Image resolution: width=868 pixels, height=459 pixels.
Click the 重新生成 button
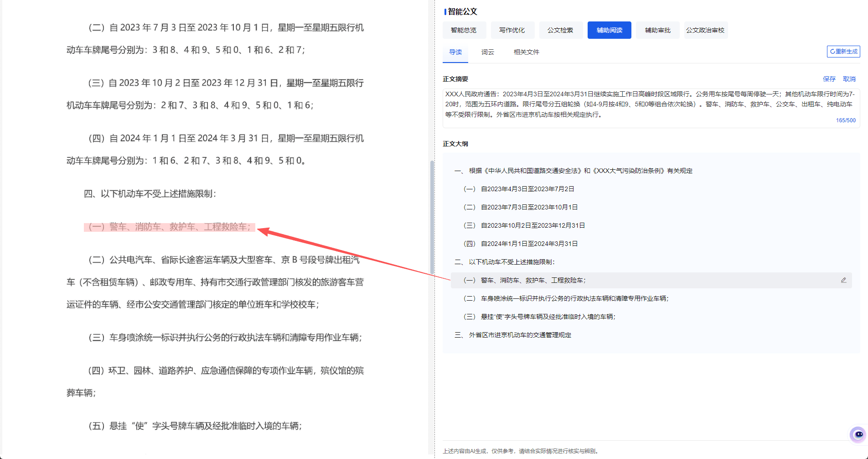843,52
